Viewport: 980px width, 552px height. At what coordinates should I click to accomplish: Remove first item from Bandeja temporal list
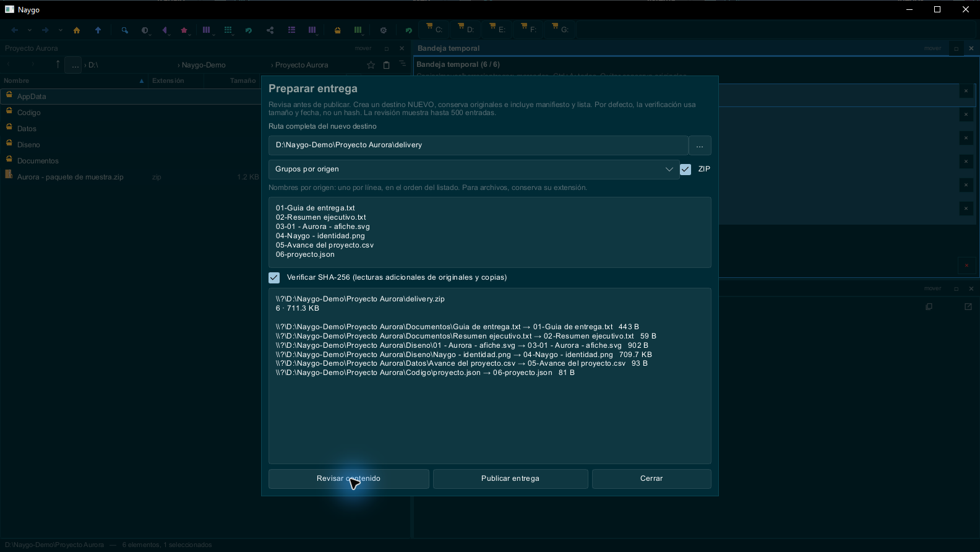click(x=966, y=91)
